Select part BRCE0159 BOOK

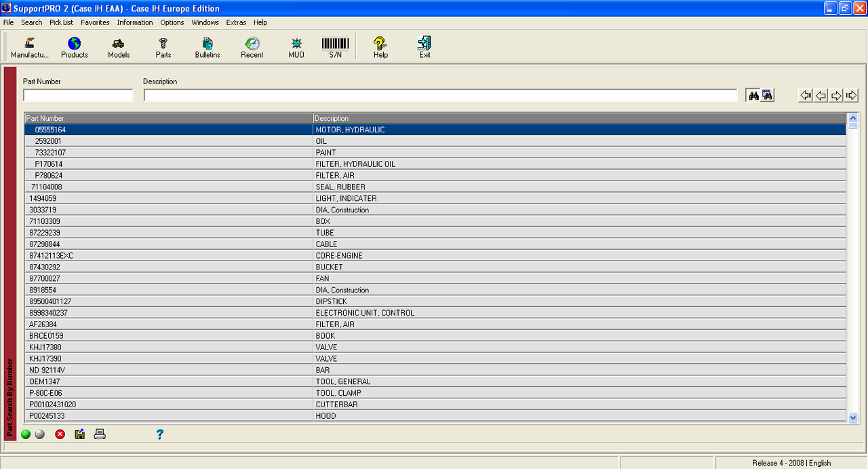click(x=435, y=335)
